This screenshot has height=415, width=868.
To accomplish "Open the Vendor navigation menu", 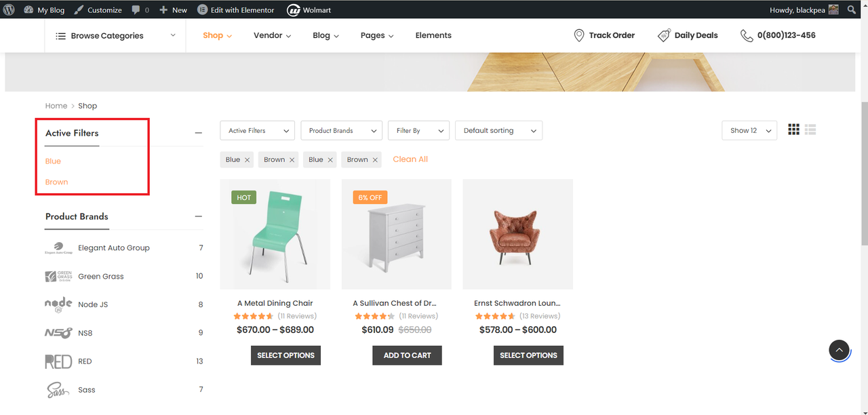I will point(272,35).
